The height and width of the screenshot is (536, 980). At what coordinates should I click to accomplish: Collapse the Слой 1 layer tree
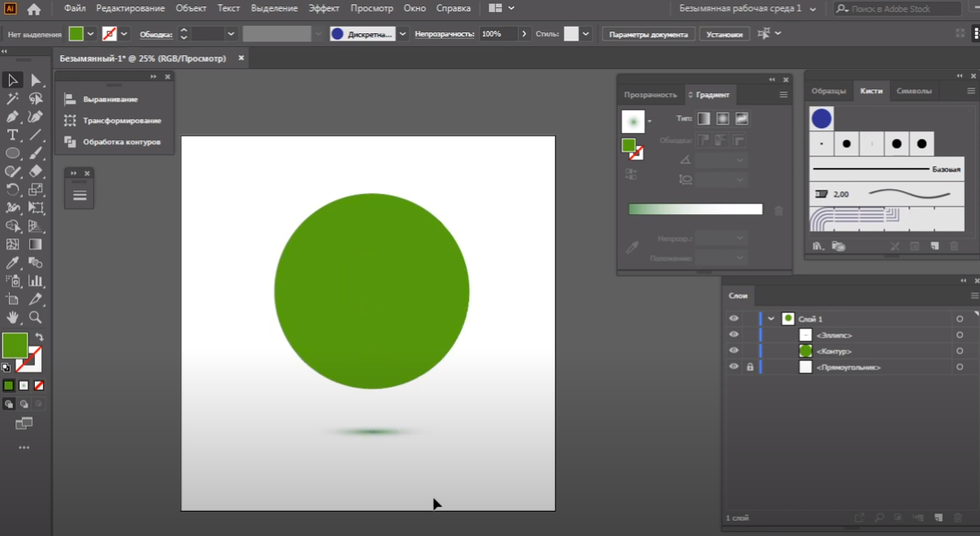click(x=771, y=319)
